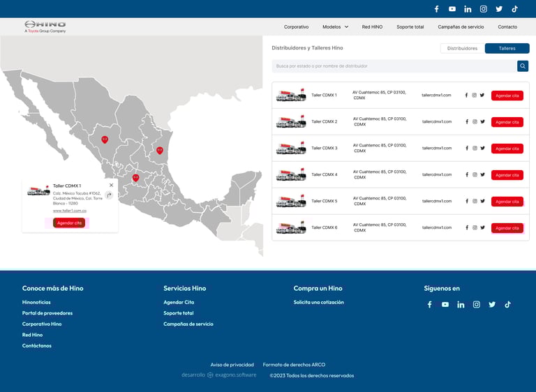Switch to Distribuidores toggle
This screenshot has height=392, width=536.
tap(463, 48)
